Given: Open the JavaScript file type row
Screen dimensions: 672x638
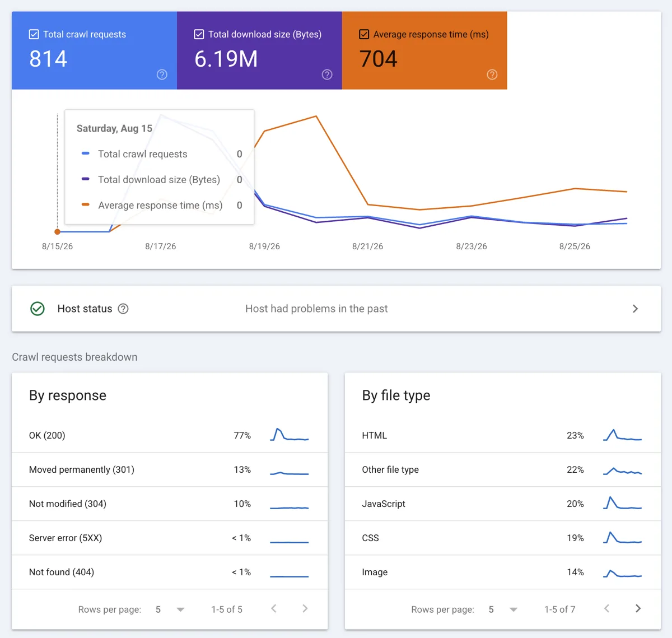Looking at the screenshot, I should coord(503,504).
